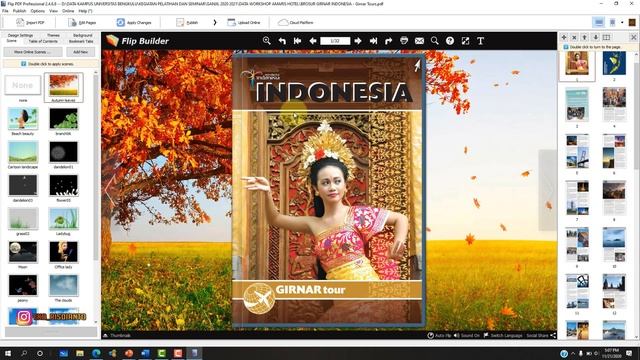
Task: Click Switch Language at viewer bottom
Action: coord(503,336)
